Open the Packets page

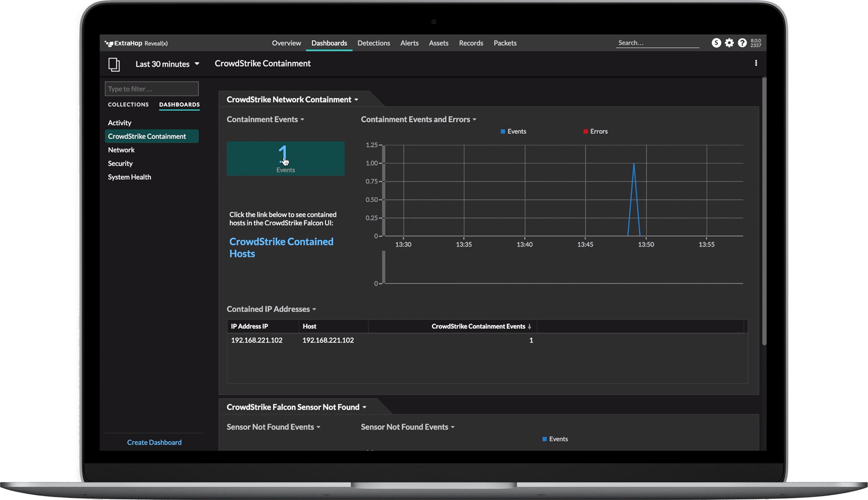505,43
